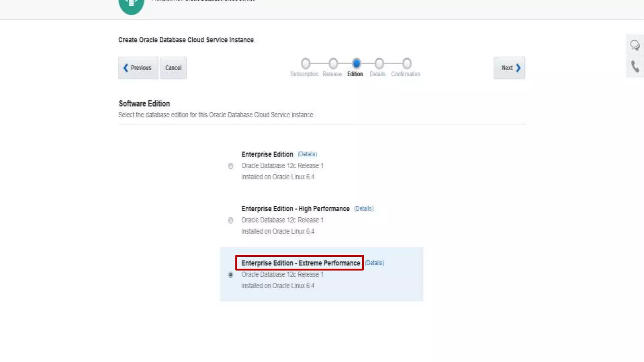This screenshot has width=644, height=362.
Task: Click the Confirmation step label text
Action: point(405,74)
